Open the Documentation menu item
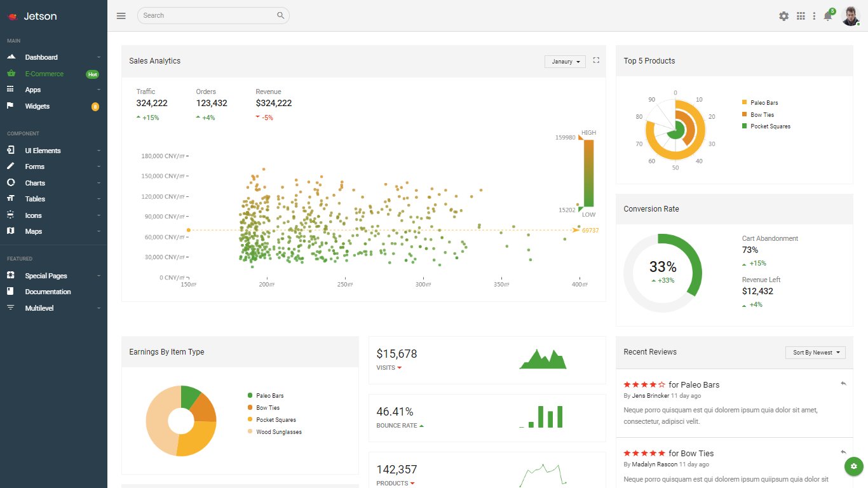Viewport: 868px width, 488px height. point(53,292)
